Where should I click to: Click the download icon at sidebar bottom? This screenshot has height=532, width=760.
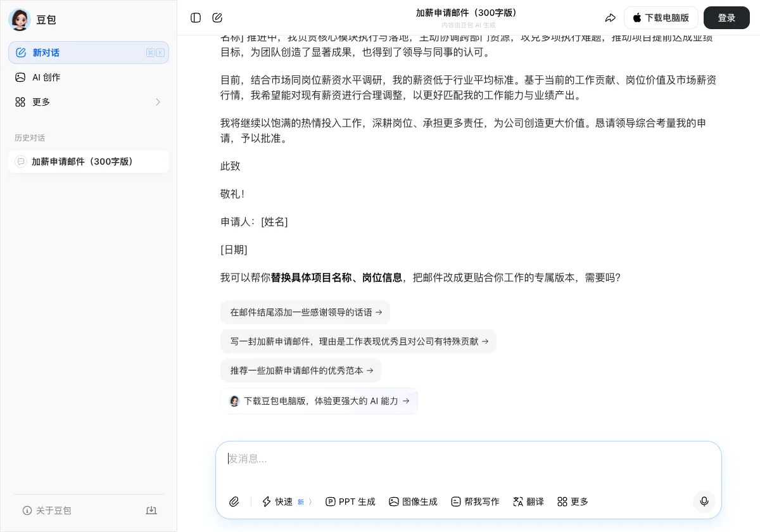[151, 510]
